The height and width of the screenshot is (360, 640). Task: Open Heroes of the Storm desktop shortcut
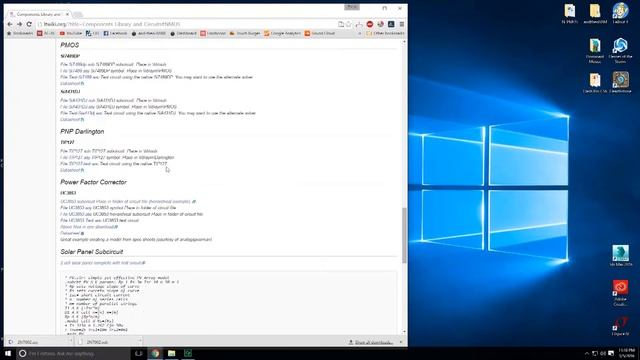(x=620, y=50)
